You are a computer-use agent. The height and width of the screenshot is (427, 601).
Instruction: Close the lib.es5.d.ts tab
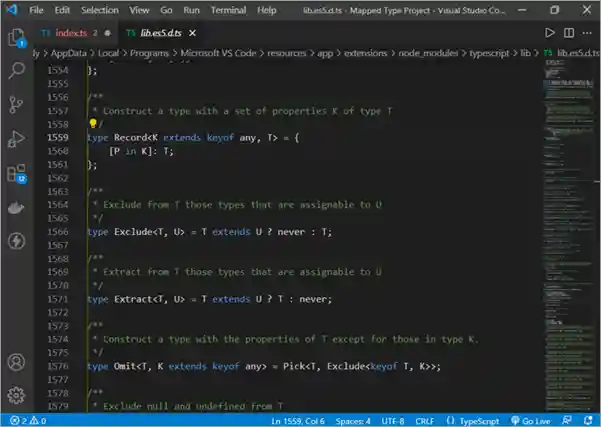pos(192,33)
